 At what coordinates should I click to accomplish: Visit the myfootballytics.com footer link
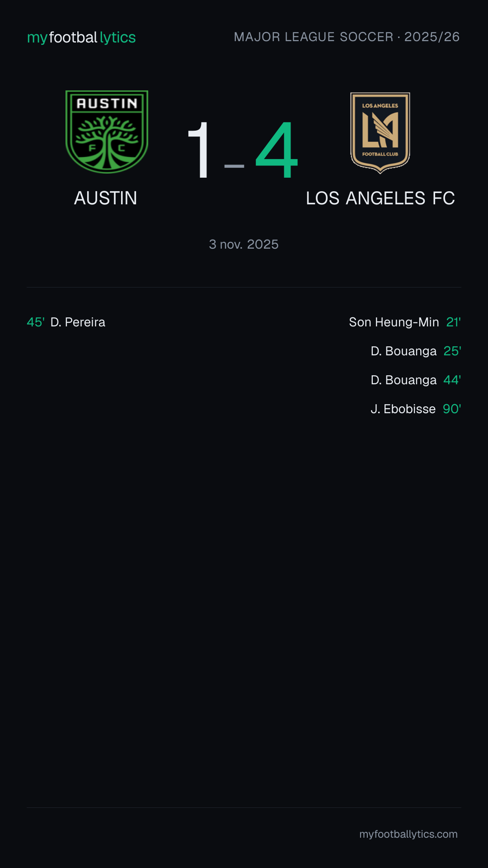pos(408,834)
